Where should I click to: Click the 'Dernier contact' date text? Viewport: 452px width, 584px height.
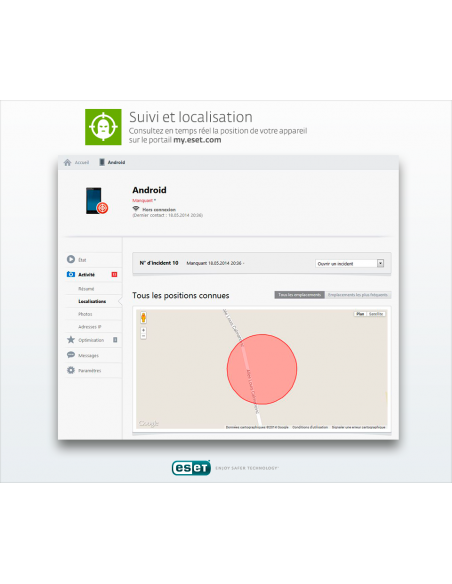coord(168,215)
